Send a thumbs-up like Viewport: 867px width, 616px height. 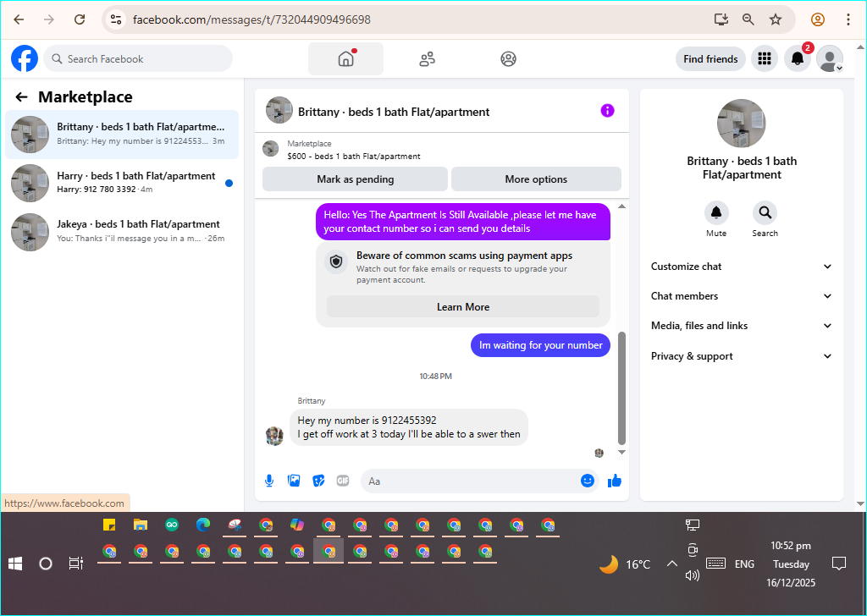click(x=615, y=481)
